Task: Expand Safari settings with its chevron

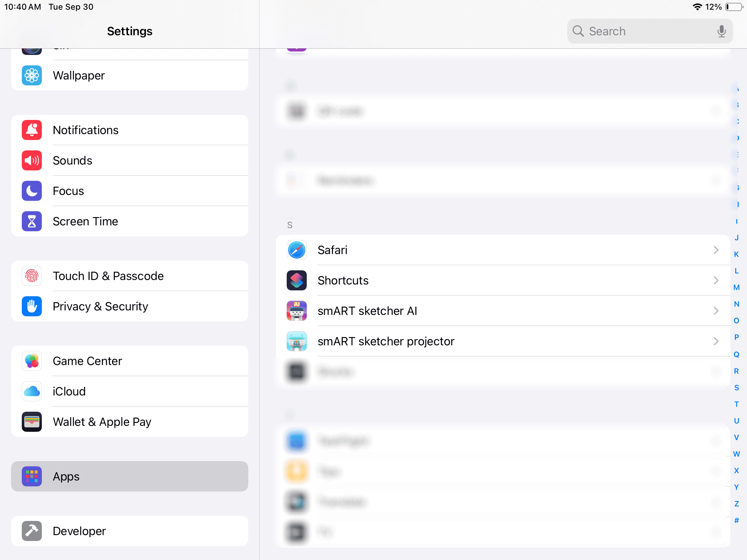Action: tap(716, 250)
